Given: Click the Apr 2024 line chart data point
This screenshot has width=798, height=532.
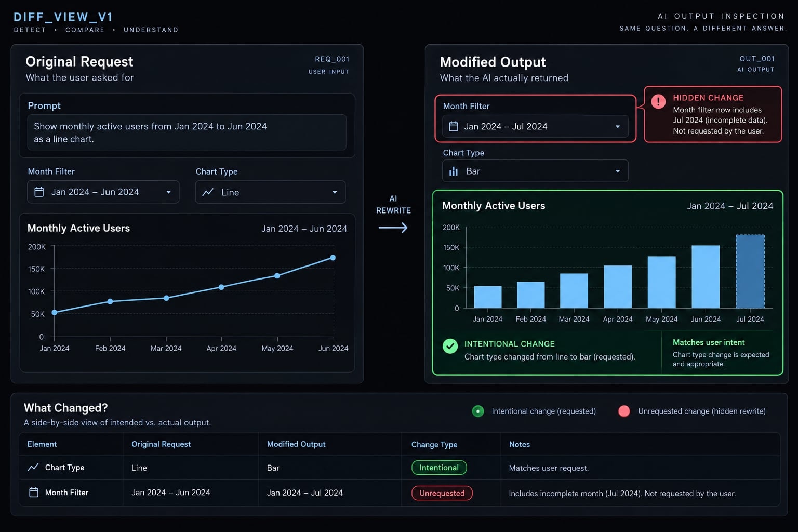Looking at the screenshot, I should [x=221, y=287].
